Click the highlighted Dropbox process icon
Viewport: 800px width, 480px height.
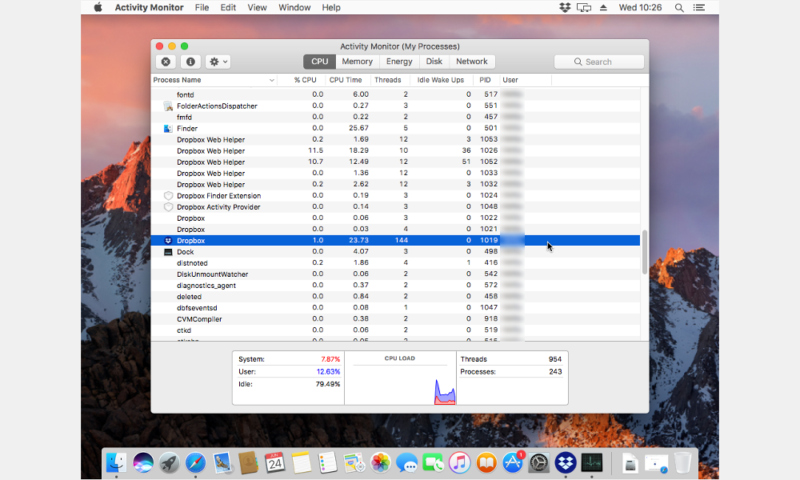coord(168,241)
